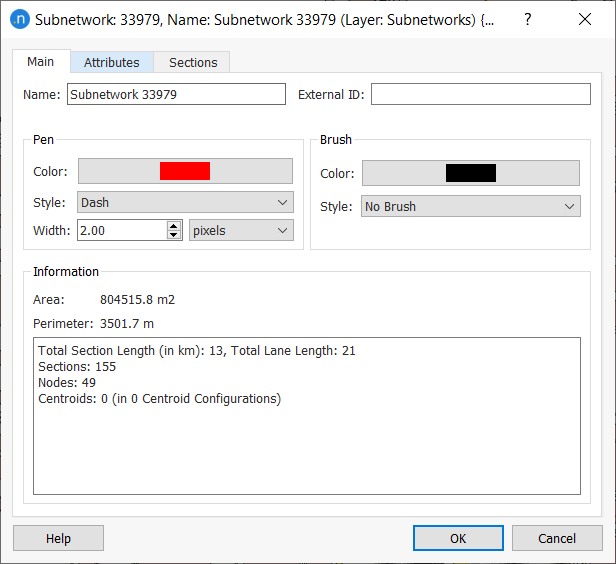Viewport: 616px width, 564px height.
Task: Open the black Brush color picker
Action: 471,173
